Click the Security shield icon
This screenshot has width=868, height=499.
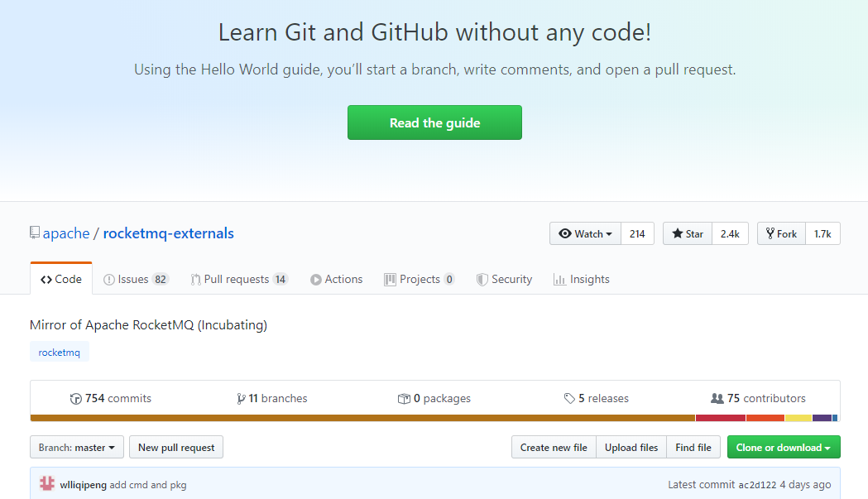tap(482, 280)
